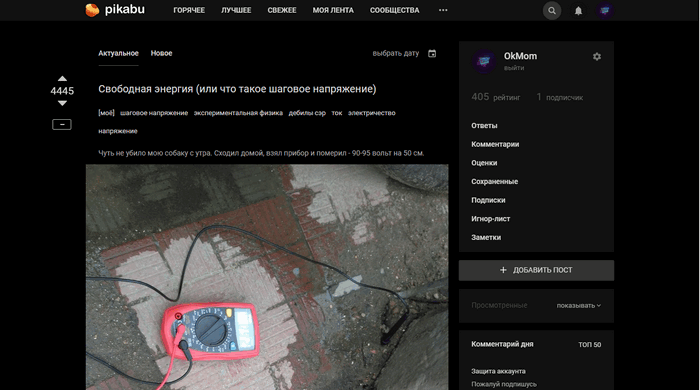Collapse the post with the minus button
Image resolution: width=700 pixels, height=390 pixels.
[x=62, y=124]
